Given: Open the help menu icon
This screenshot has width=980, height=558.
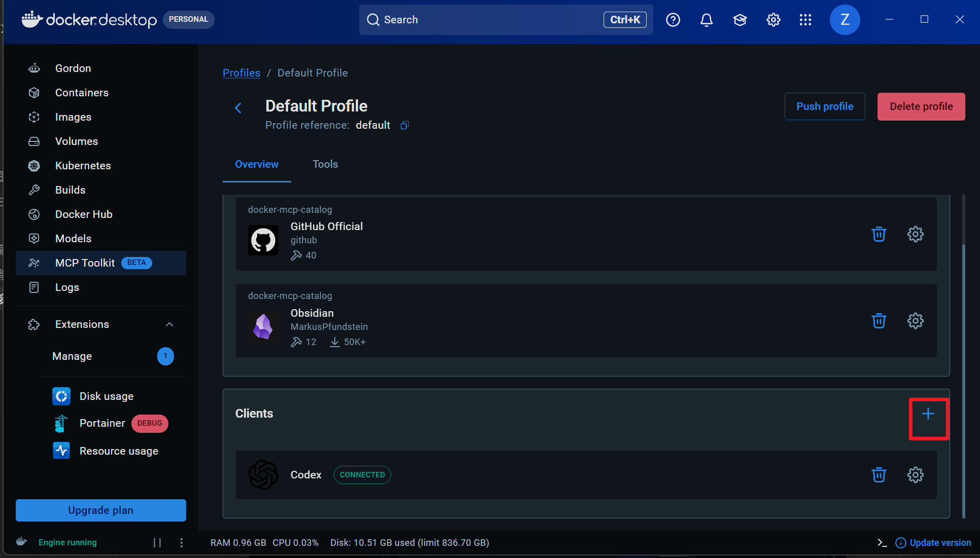Looking at the screenshot, I should coord(673,20).
